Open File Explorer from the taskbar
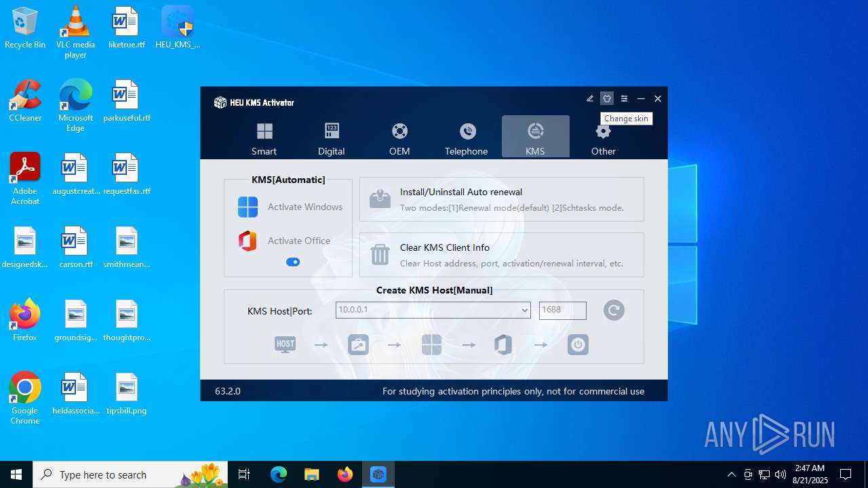868x488 pixels. (311, 474)
